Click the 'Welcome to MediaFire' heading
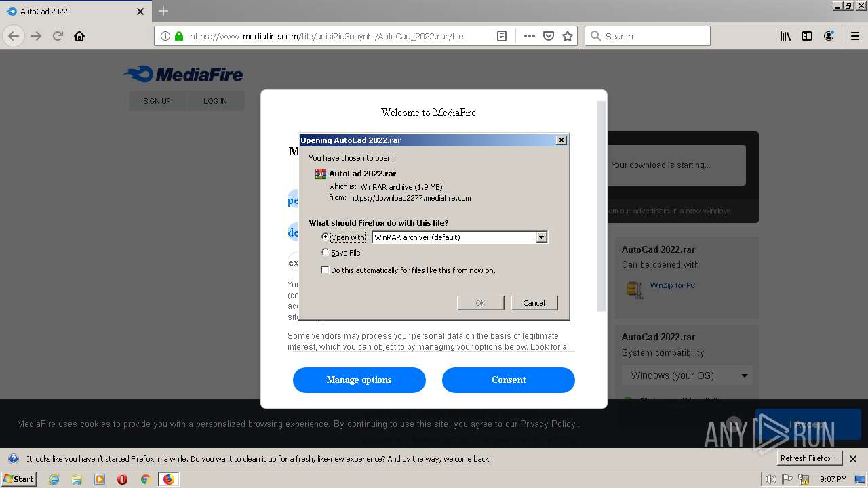This screenshot has width=868, height=488. point(429,113)
